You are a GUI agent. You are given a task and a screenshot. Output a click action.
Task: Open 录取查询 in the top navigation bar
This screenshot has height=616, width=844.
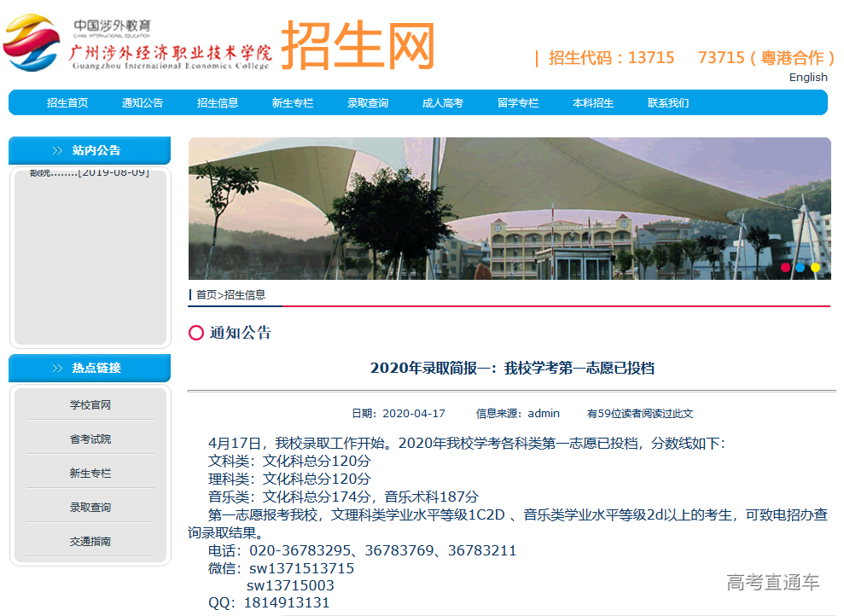[368, 103]
